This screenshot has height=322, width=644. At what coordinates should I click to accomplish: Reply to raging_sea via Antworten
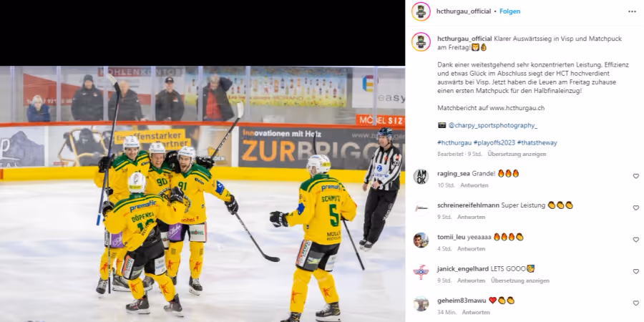pos(474,185)
